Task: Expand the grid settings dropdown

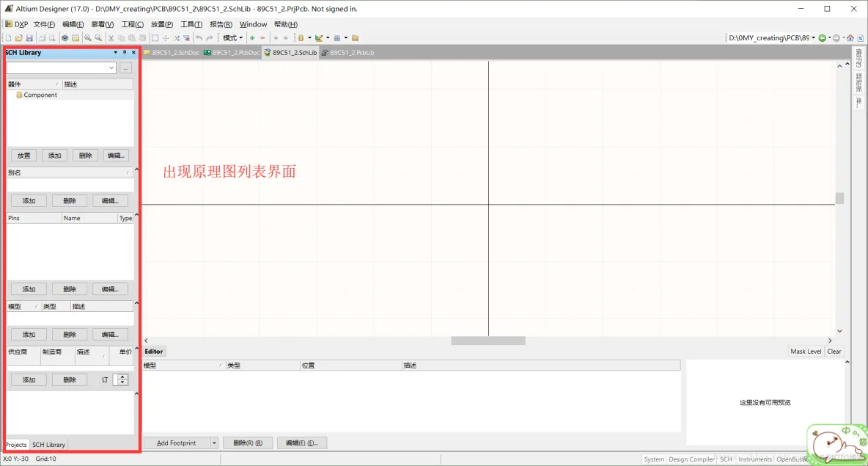Action: [x=346, y=38]
